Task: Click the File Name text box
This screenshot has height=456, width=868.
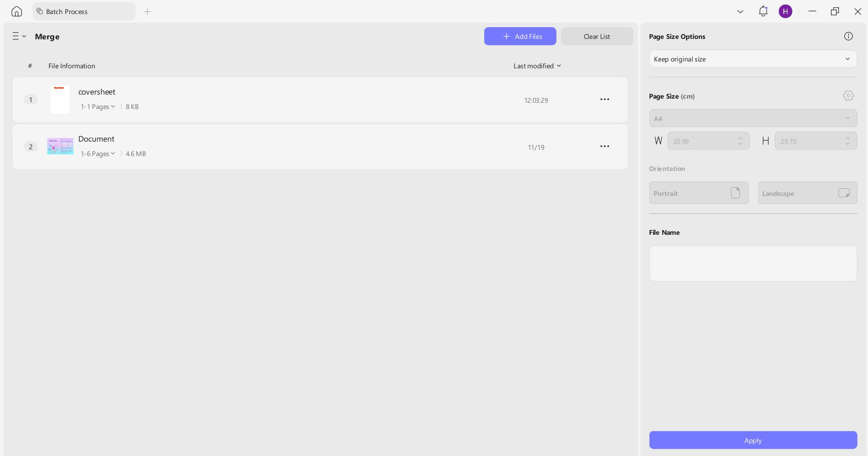Action: 753,264
